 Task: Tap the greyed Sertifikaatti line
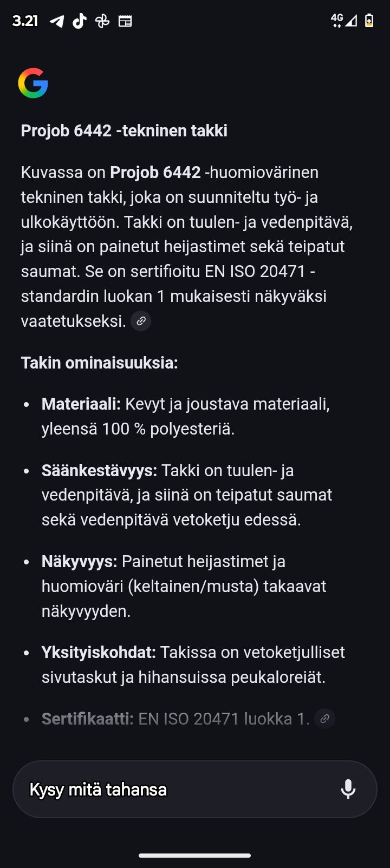coord(173,719)
